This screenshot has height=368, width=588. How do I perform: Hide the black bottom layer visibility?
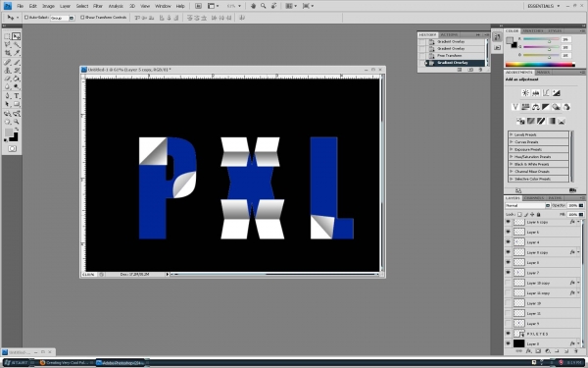pyautogui.click(x=508, y=343)
